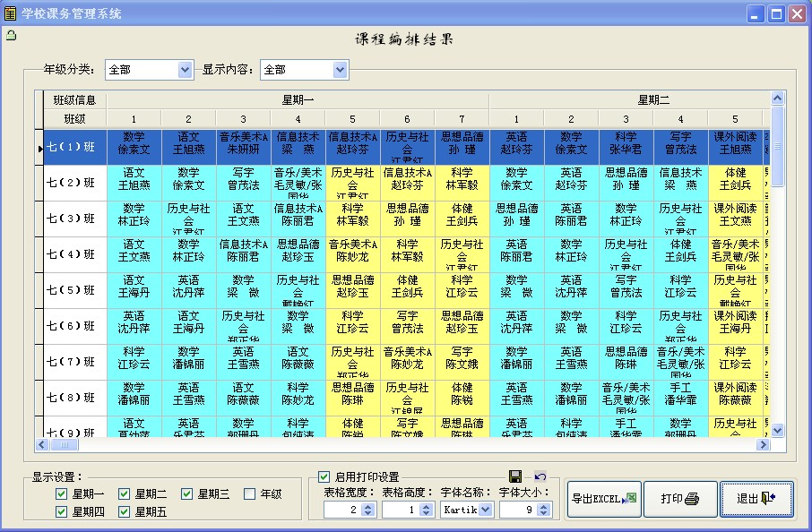
Task: Click 音乐美术A 陈妙龙 cell in 七(4)班 row
Action: point(352,254)
